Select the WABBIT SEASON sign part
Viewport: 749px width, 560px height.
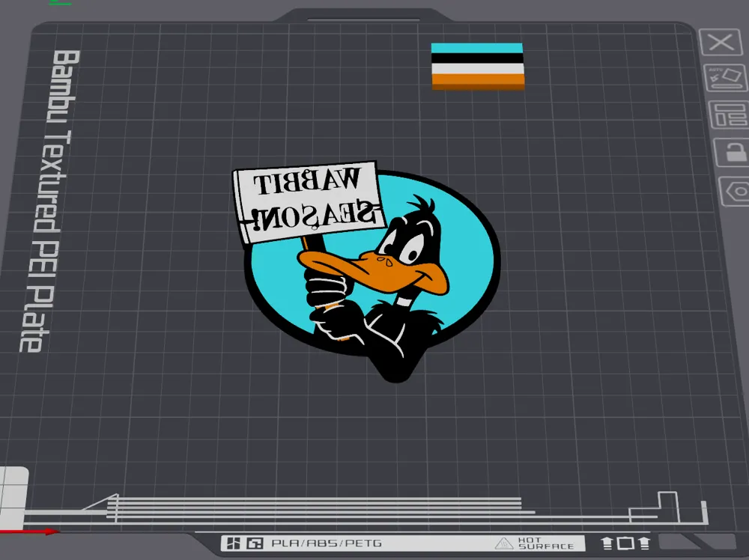[309, 202]
